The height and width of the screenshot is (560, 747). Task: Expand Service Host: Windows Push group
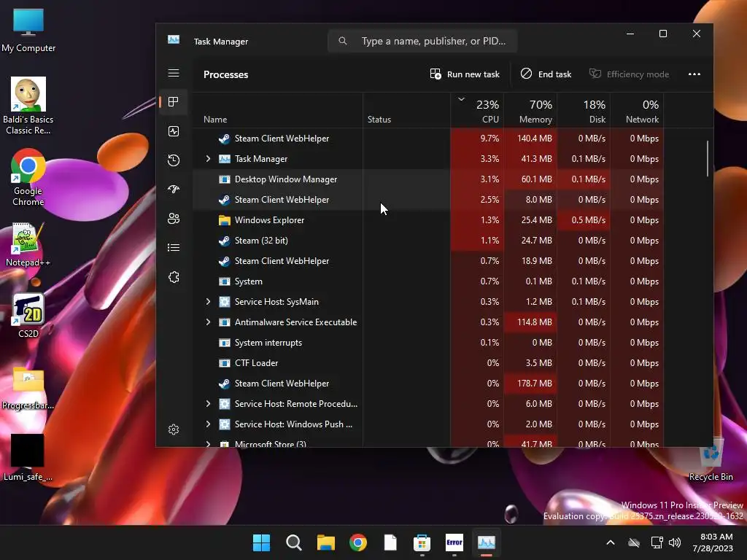point(208,424)
